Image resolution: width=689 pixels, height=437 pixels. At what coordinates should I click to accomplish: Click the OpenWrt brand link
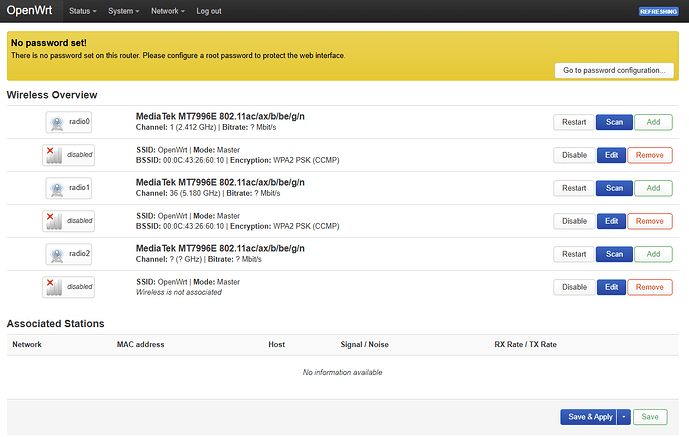29,11
